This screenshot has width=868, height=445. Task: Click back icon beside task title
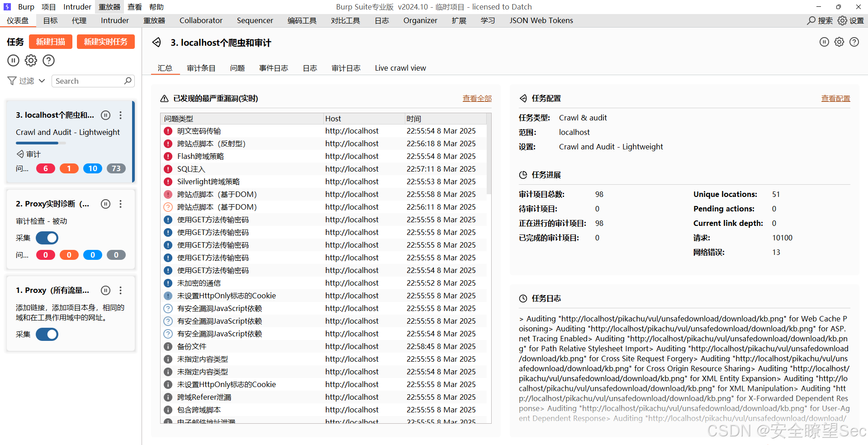[157, 42]
